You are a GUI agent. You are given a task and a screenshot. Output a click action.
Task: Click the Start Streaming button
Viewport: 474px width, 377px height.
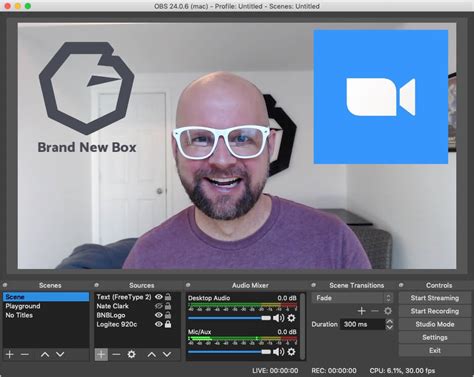[435, 298]
